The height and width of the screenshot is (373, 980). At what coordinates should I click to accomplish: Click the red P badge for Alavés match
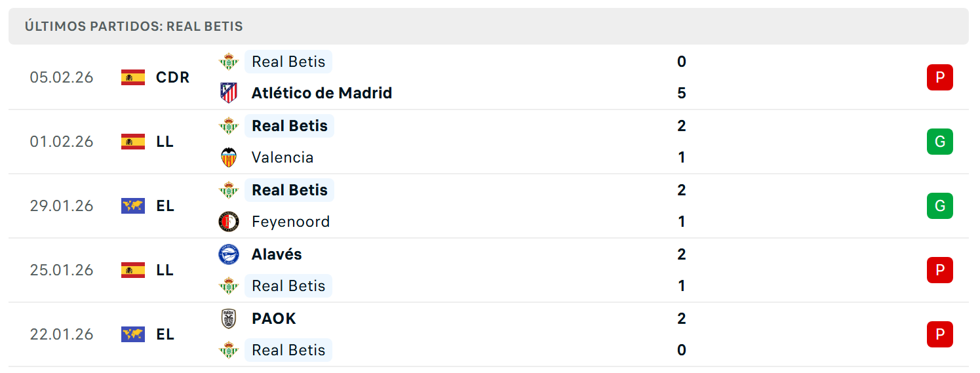(x=939, y=270)
